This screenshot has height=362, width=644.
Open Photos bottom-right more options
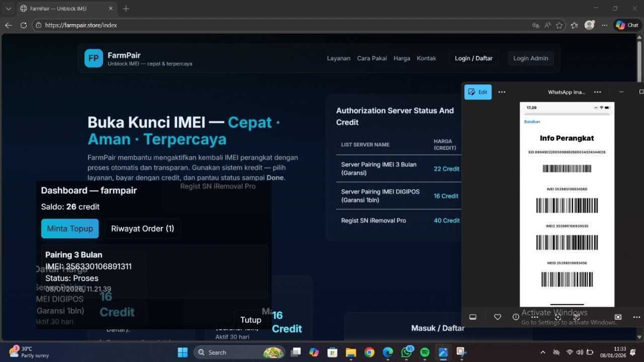click(x=636, y=317)
